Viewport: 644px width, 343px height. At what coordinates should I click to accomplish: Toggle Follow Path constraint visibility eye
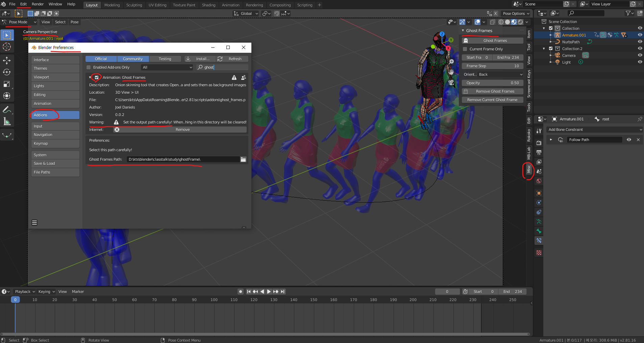click(x=629, y=140)
